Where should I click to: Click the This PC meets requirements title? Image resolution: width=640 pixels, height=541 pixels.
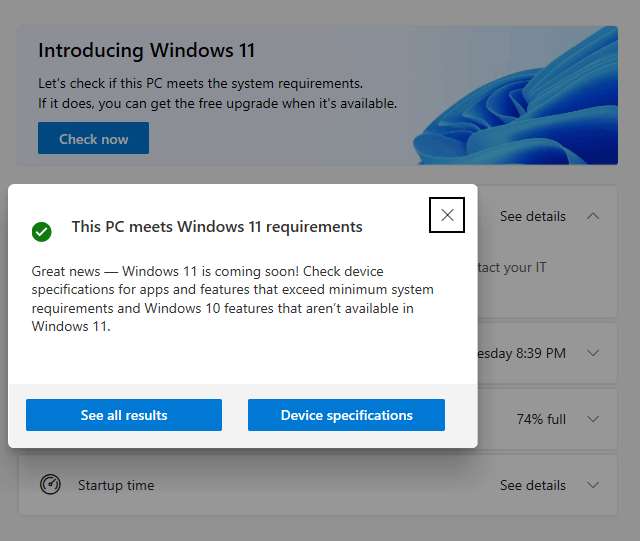click(x=217, y=227)
